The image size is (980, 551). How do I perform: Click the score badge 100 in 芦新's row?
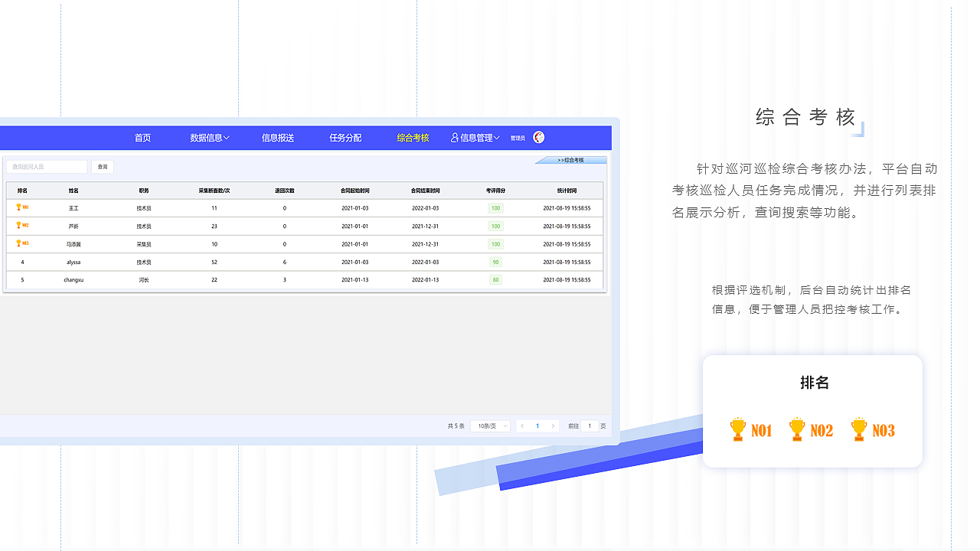pyautogui.click(x=496, y=227)
